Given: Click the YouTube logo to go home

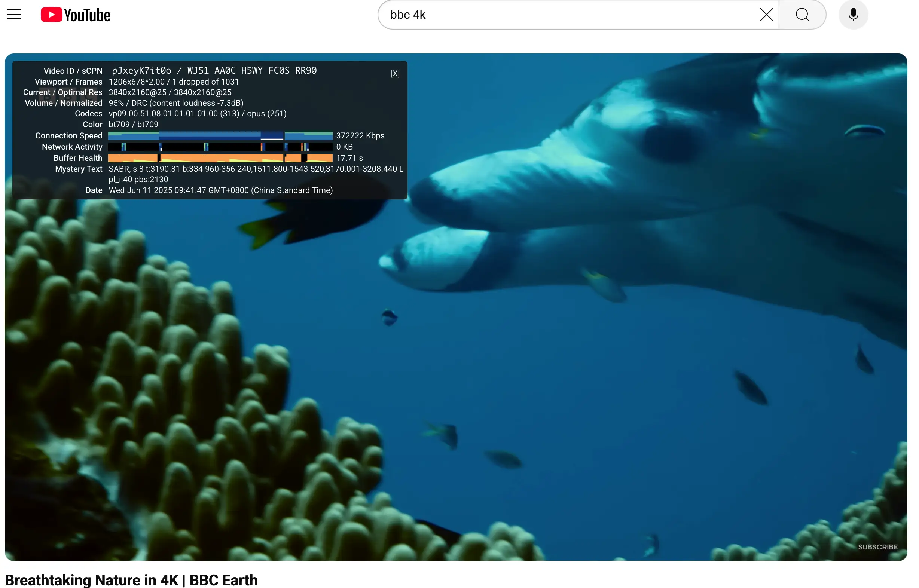Looking at the screenshot, I should [76, 15].
